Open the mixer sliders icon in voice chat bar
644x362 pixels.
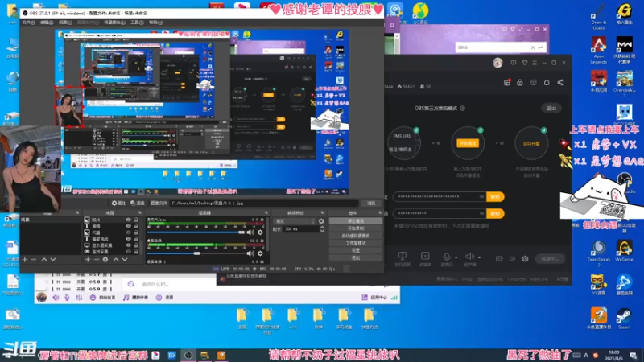click(79, 297)
